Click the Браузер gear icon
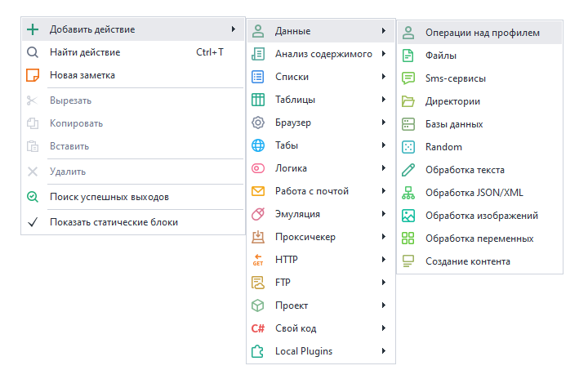The width and height of the screenshot is (588, 379). click(x=258, y=123)
